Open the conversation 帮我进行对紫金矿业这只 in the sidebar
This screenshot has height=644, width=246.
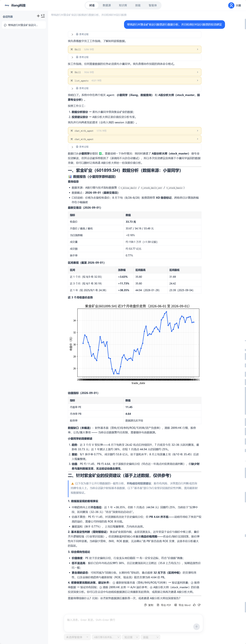(x=24, y=25)
